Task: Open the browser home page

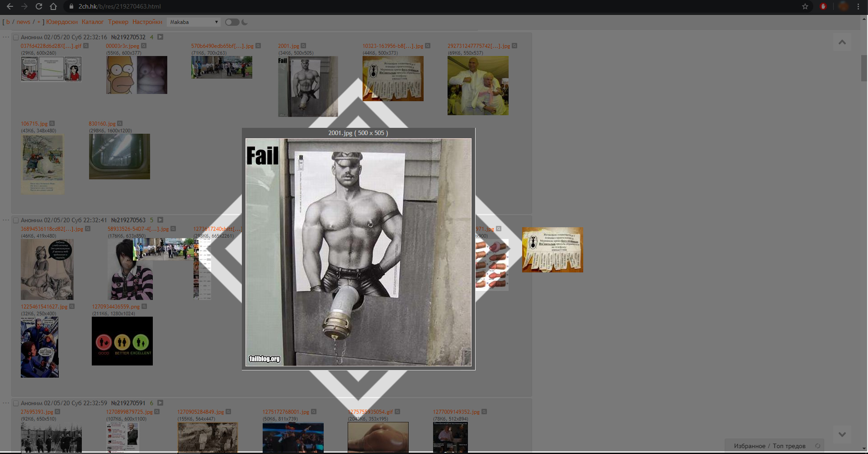Action: [x=53, y=6]
